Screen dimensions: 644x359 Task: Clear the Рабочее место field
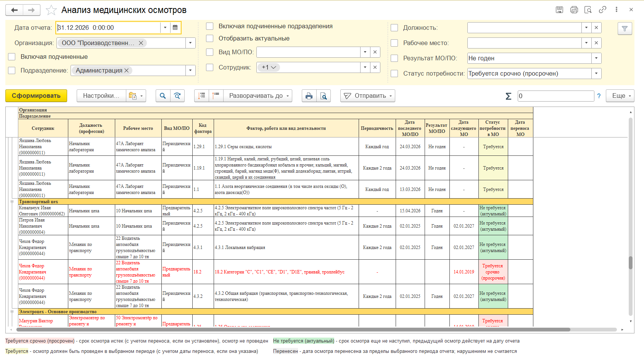tap(596, 43)
